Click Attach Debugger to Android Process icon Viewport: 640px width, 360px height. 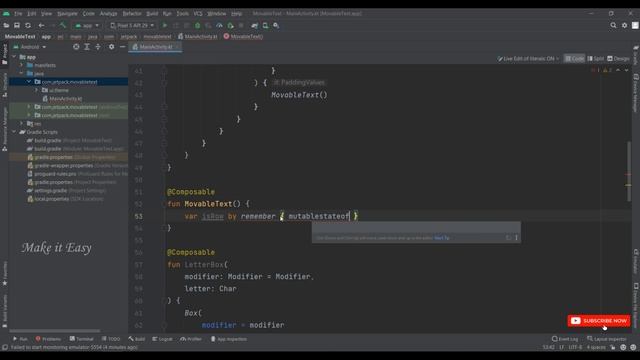click(230, 25)
